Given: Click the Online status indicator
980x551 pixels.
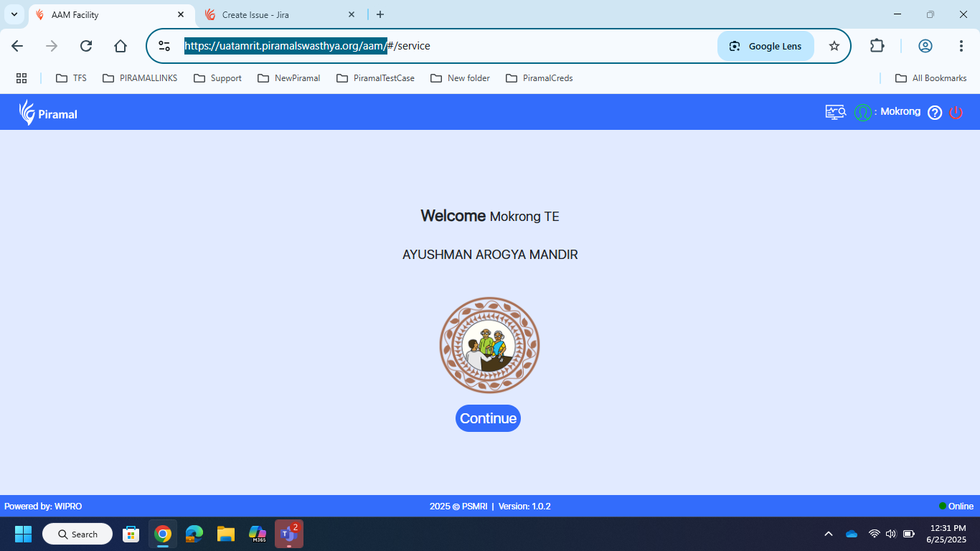Looking at the screenshot, I should [956, 507].
